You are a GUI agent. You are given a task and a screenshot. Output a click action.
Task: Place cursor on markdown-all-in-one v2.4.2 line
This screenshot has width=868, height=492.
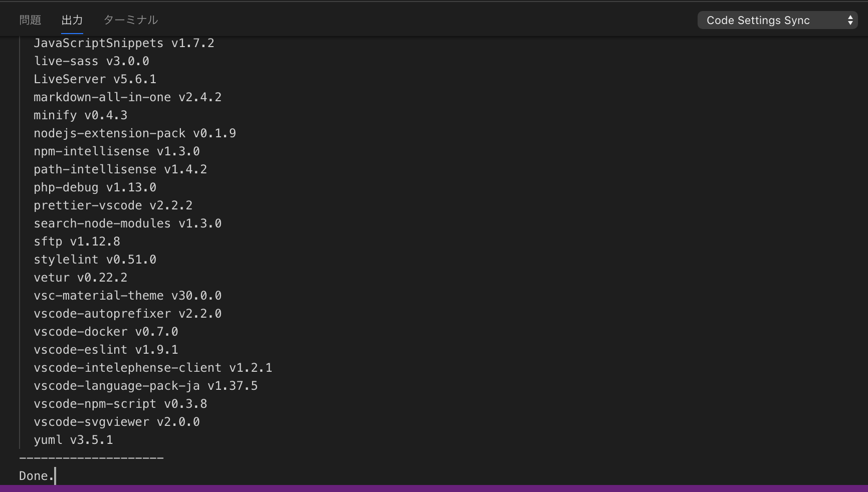click(x=127, y=97)
